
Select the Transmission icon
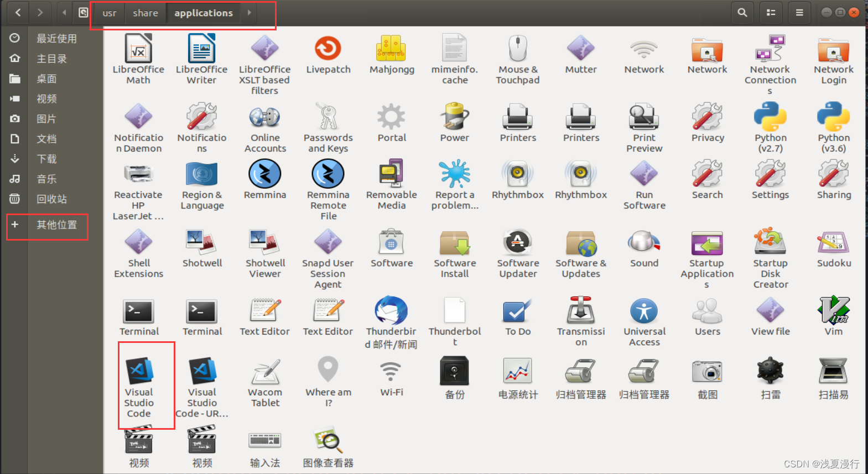(581, 310)
